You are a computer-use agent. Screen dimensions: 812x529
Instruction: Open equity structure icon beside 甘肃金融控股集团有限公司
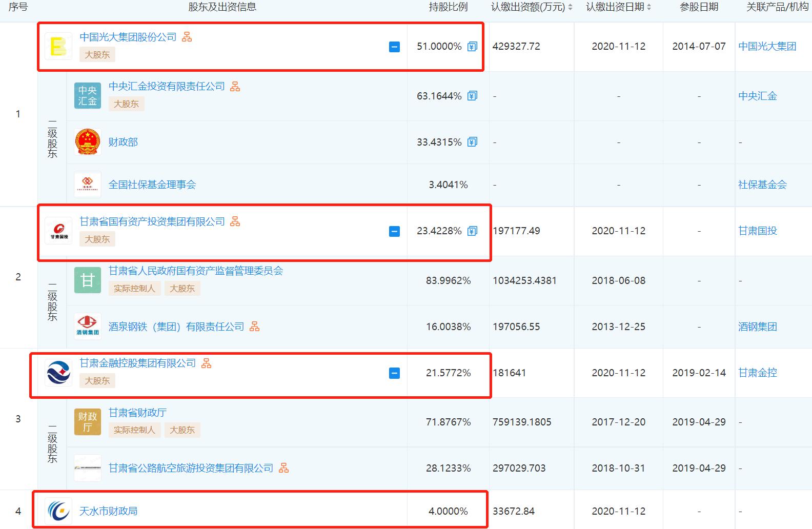click(207, 363)
